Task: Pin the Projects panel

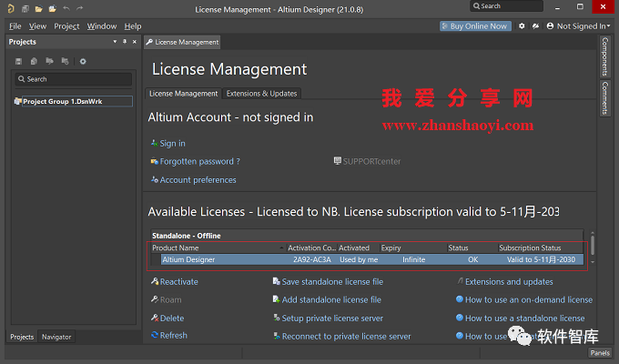Action: click(125, 42)
